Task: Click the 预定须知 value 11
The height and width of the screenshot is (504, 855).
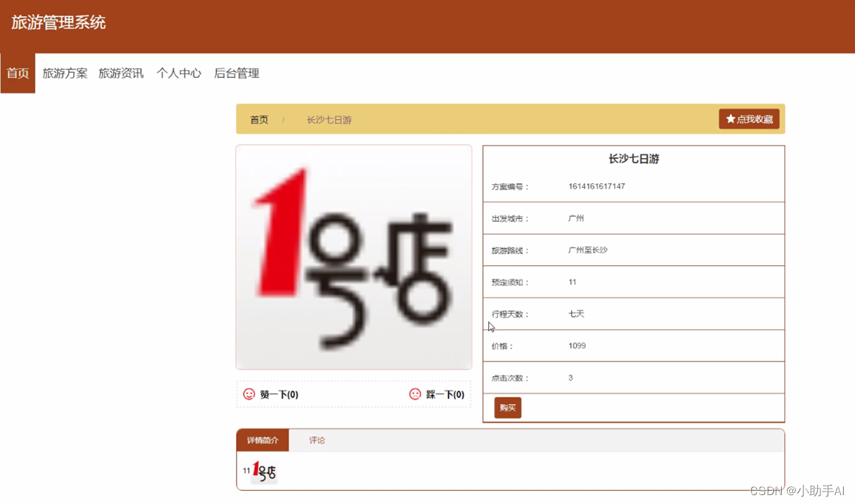Action: click(x=572, y=282)
